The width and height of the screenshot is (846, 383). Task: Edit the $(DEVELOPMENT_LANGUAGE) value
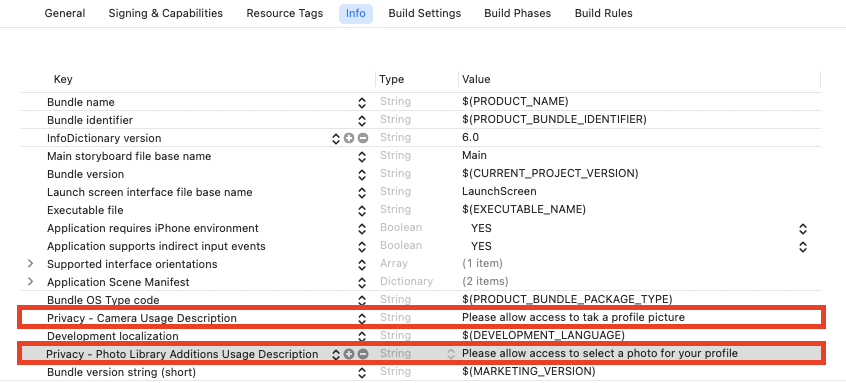pos(543,335)
